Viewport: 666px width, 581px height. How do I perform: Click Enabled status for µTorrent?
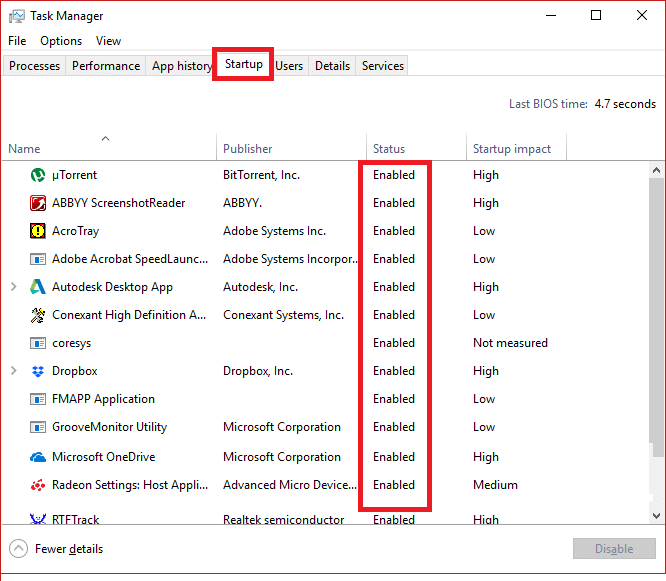pyautogui.click(x=394, y=175)
